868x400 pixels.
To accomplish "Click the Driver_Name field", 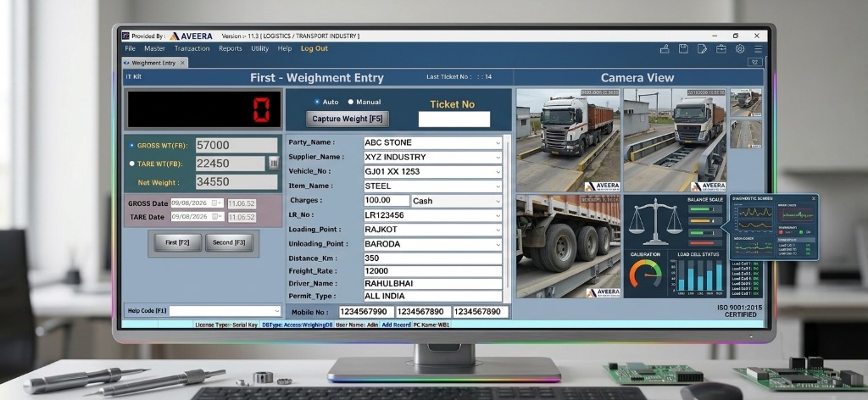I will pyautogui.click(x=433, y=283).
